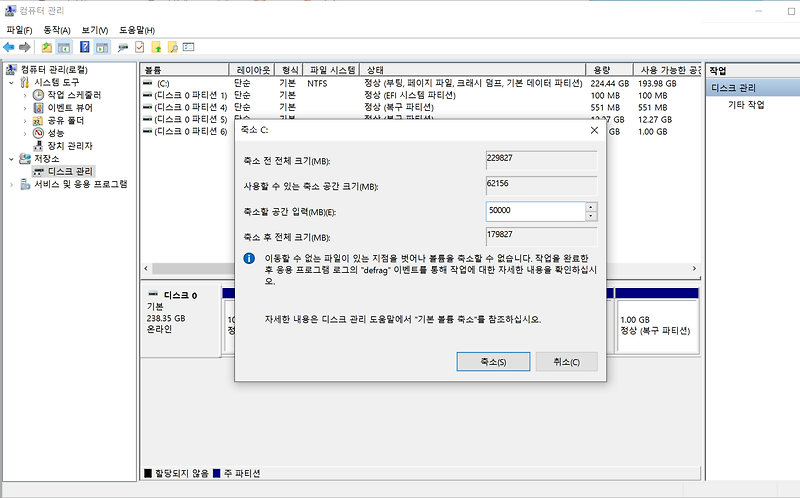The width and height of the screenshot is (800, 498).
Task: Open the 파일(F) menu
Action: [19, 30]
